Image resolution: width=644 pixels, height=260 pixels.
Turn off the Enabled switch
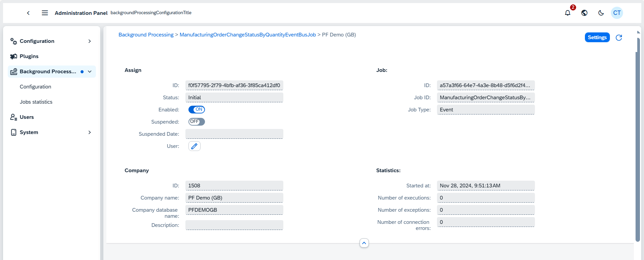[x=197, y=109]
